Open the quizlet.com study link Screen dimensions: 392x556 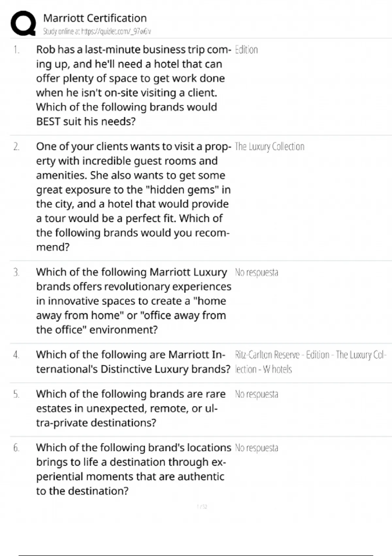click(97, 32)
